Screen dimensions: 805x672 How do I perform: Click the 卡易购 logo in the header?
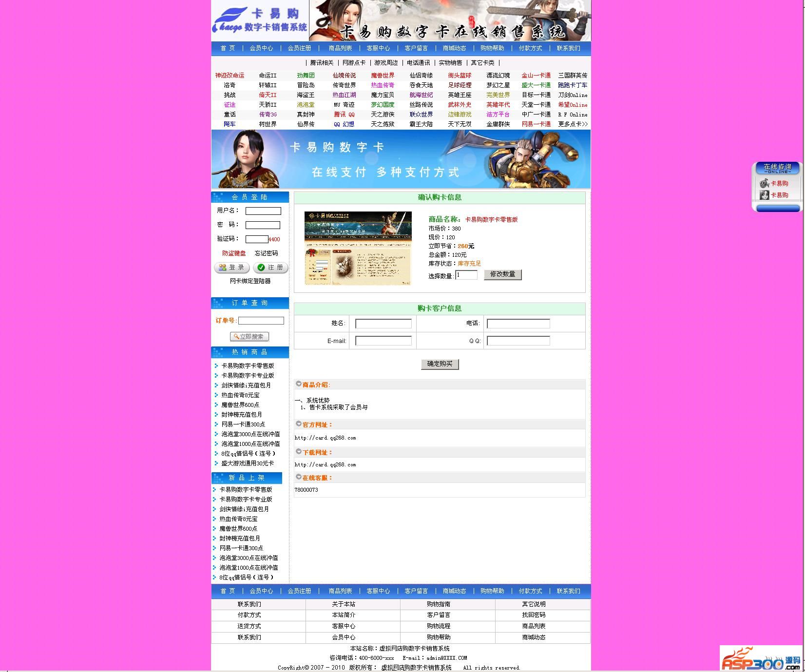point(260,20)
